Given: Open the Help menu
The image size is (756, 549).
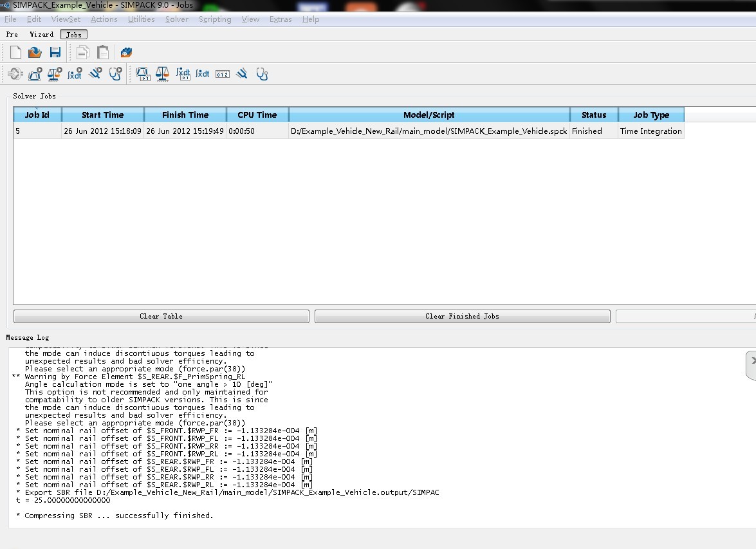Looking at the screenshot, I should [311, 19].
